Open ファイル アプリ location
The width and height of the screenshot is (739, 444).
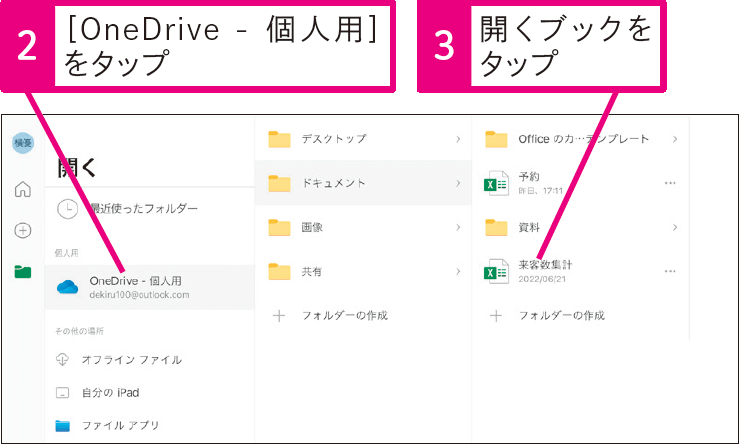coord(149,425)
